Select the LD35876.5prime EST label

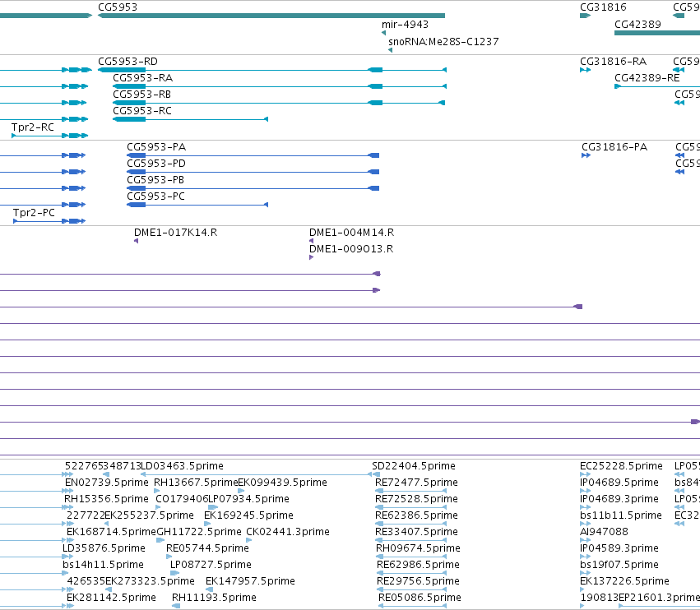(104, 548)
